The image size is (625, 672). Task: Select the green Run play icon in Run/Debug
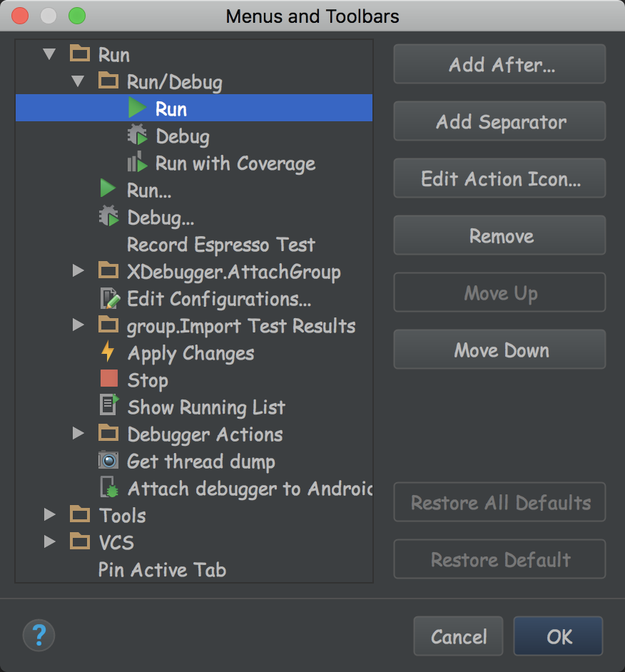[137, 108]
